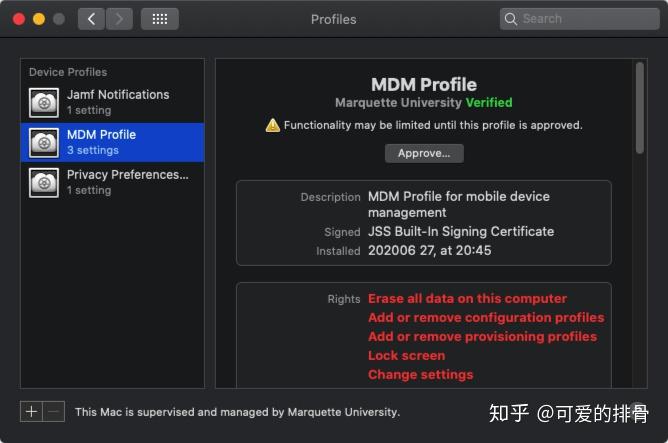
Task: Go back with the left arrow
Action: tap(91, 19)
